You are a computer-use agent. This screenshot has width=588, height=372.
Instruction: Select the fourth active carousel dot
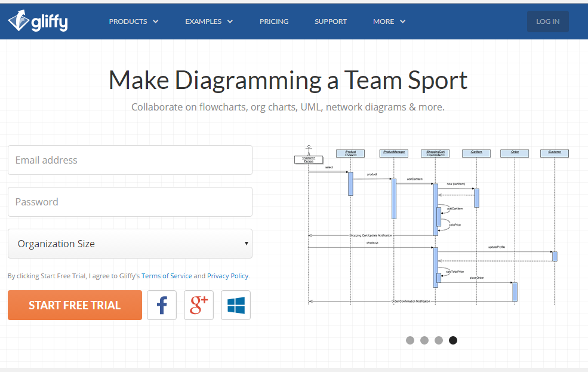453,340
